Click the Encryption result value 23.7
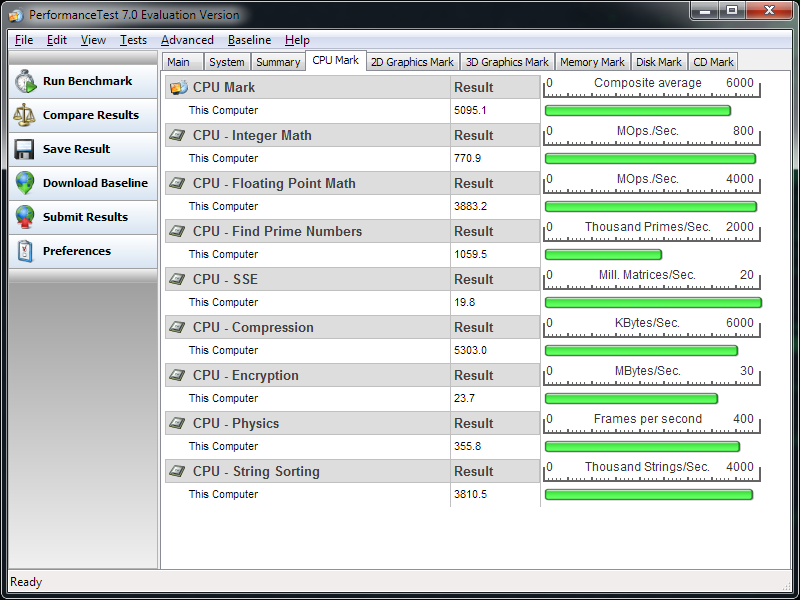Image resolution: width=803 pixels, height=603 pixels. [464, 399]
